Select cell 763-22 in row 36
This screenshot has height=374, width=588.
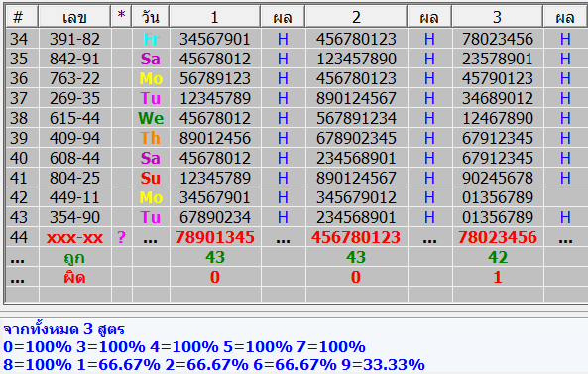[74, 78]
